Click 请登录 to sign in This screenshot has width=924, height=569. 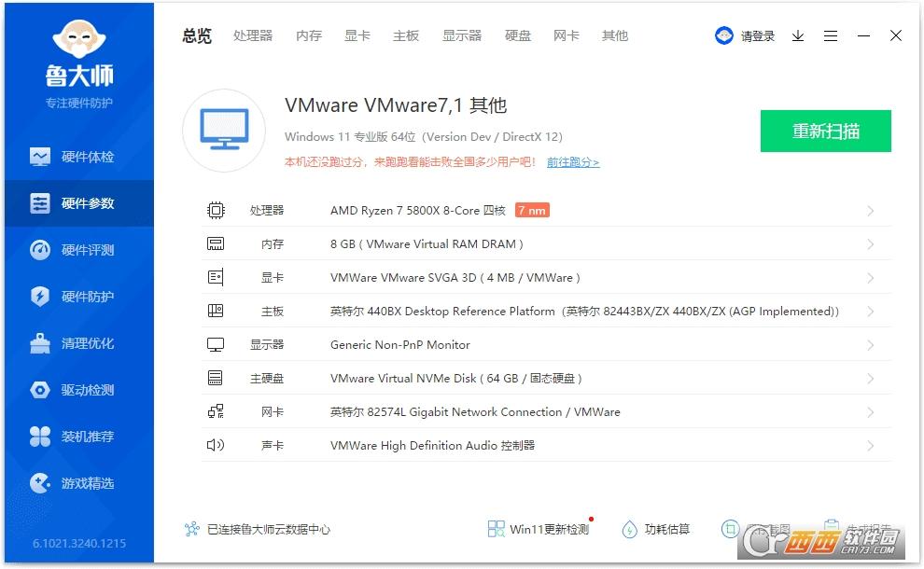pyautogui.click(x=757, y=36)
